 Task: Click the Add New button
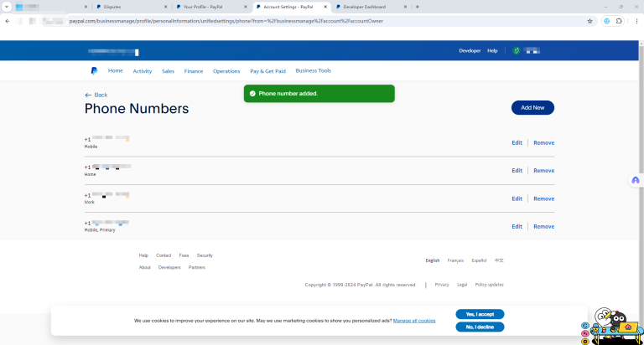coord(532,107)
